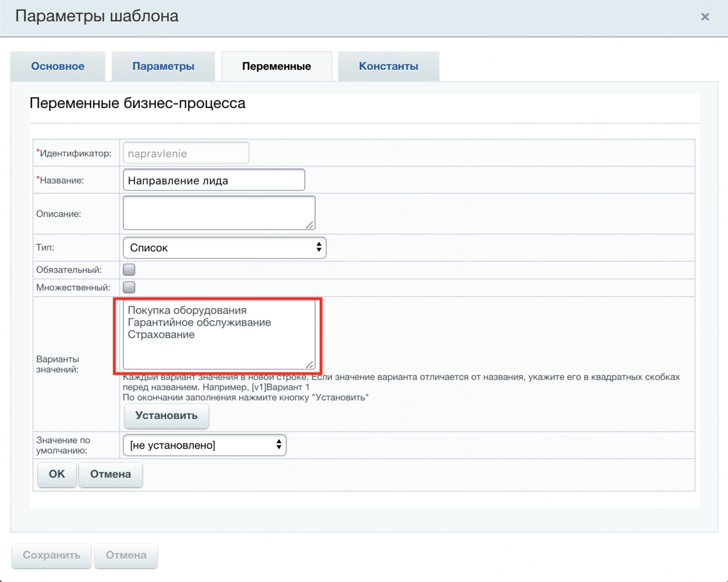This screenshot has height=582, width=728.
Task: Select the Переменные tab
Action: 276,66
